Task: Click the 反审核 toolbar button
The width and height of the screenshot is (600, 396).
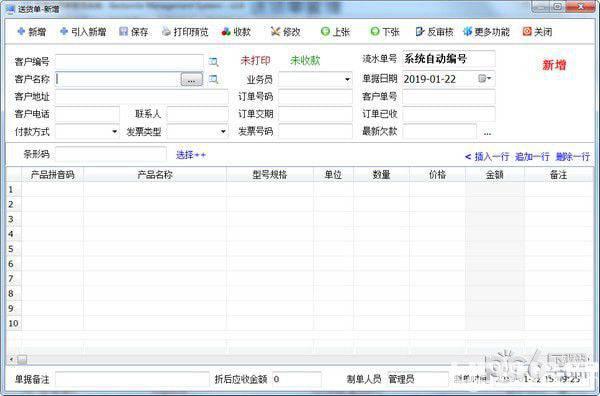Action: point(434,32)
